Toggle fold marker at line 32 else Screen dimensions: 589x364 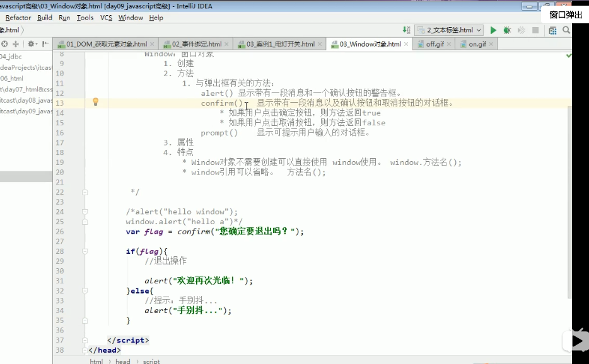[85, 291]
